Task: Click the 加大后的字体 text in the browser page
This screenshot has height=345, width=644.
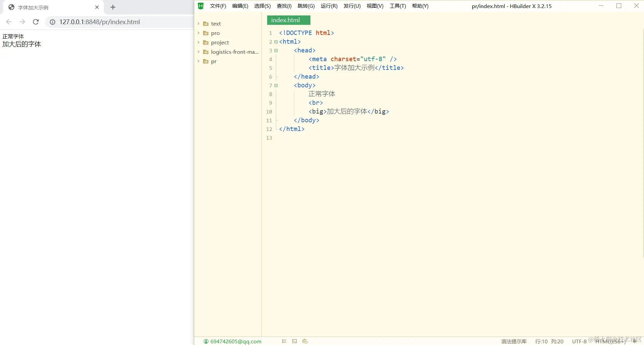Action: pos(21,44)
